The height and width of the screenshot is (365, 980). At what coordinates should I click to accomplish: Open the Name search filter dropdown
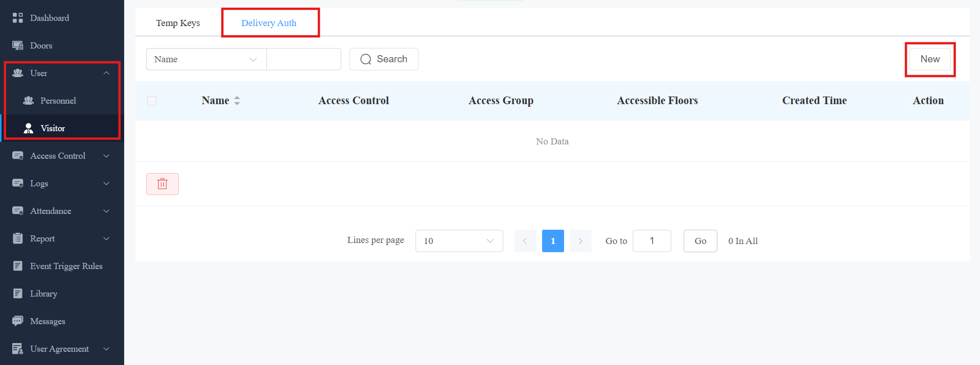tap(206, 59)
